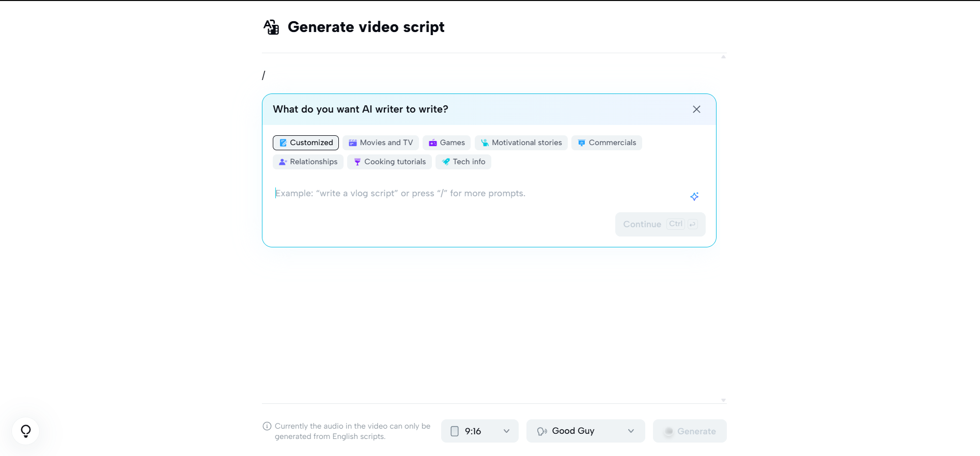This screenshot has width=980, height=456.
Task: Select the Customized prompt category
Action: click(305, 143)
